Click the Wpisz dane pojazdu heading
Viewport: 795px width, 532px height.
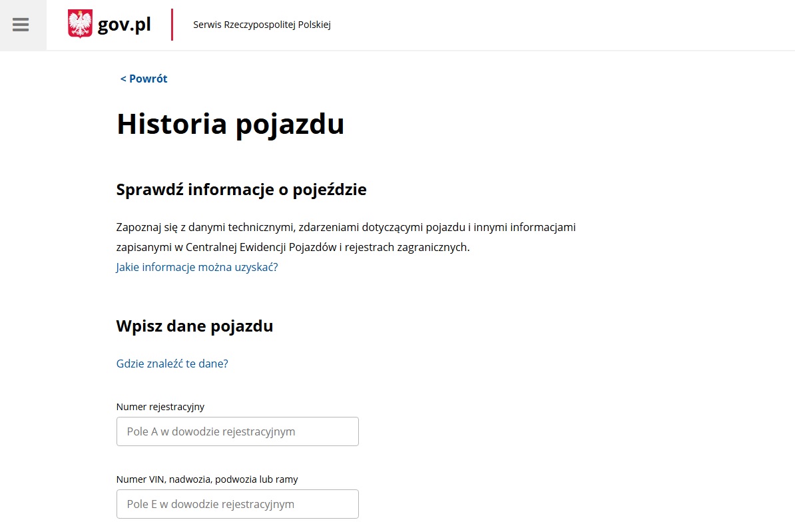[194, 326]
